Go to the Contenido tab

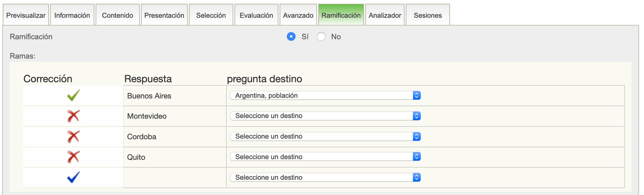coord(117,15)
